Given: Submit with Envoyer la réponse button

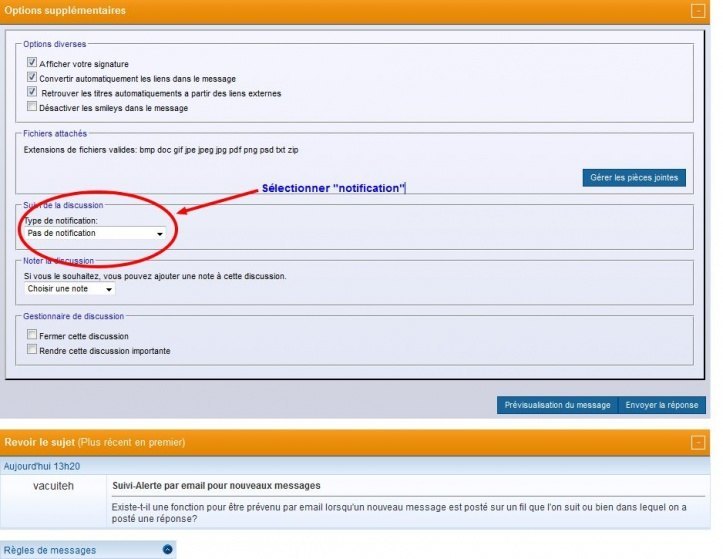Looking at the screenshot, I should [662, 405].
